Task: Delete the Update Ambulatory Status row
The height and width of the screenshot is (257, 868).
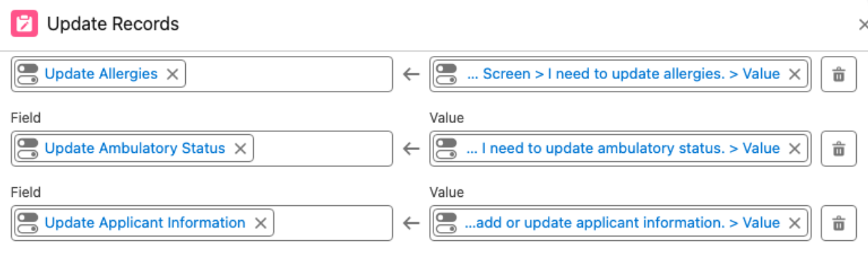Action: pyautogui.click(x=839, y=149)
